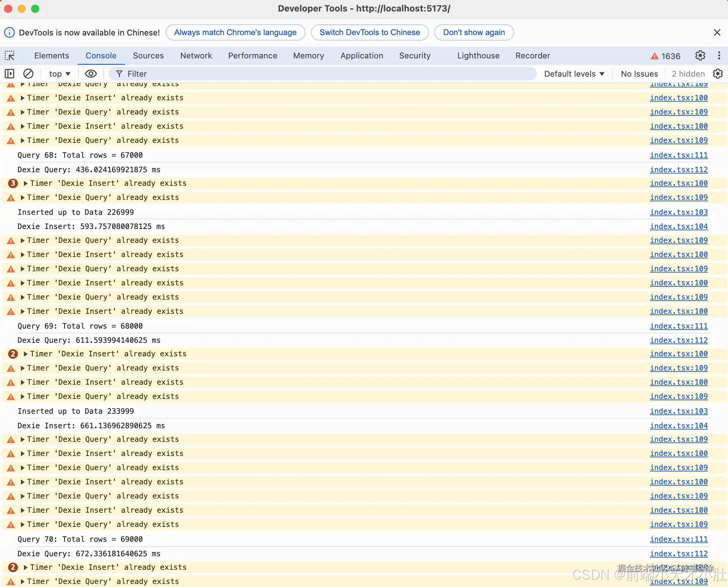Image resolution: width=728 pixels, height=587 pixels.
Task: Expand the Dexie Query warning above Inserted 233999
Action: pyautogui.click(x=22, y=397)
